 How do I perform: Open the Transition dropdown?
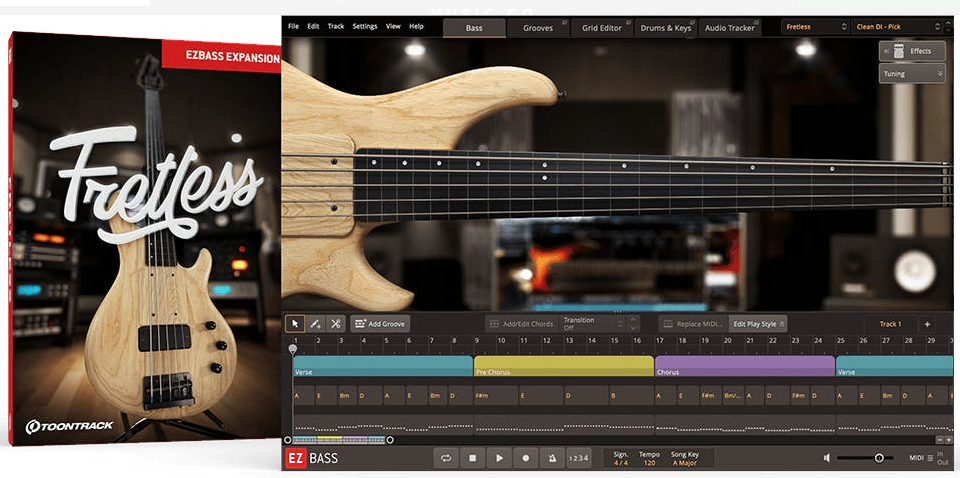(591, 324)
